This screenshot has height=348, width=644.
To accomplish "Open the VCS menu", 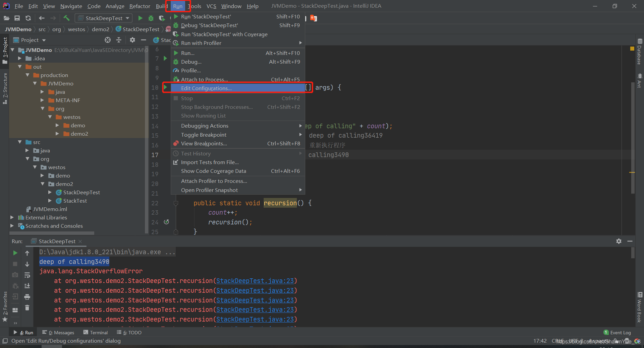I will (x=211, y=6).
